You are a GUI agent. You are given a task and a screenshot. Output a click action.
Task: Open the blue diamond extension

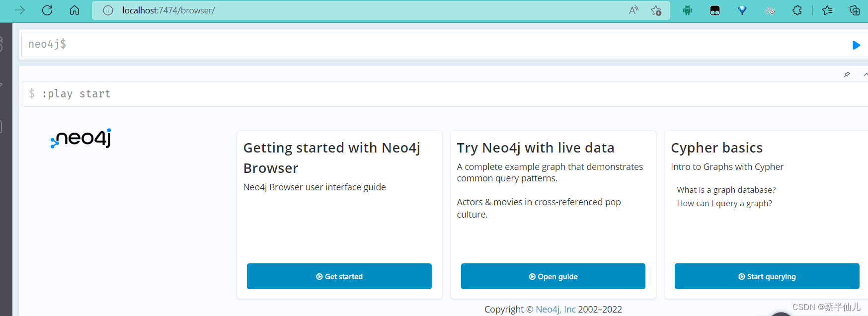coord(742,10)
